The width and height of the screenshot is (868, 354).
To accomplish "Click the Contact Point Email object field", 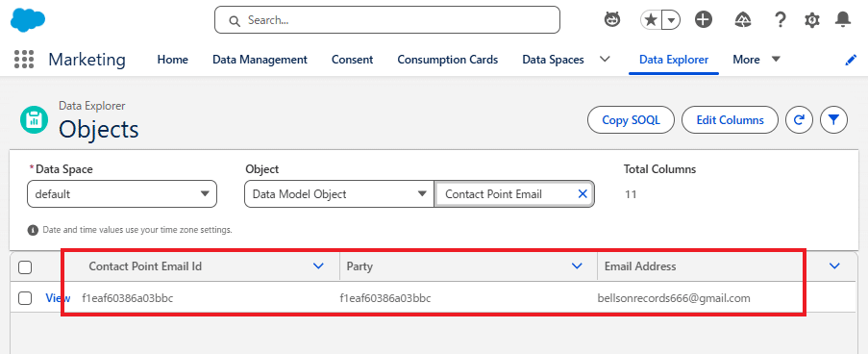I will (x=513, y=194).
